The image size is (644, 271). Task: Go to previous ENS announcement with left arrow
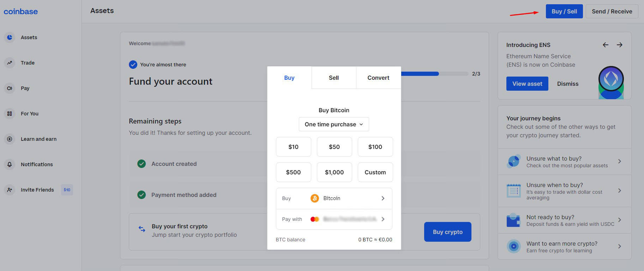coord(606,45)
